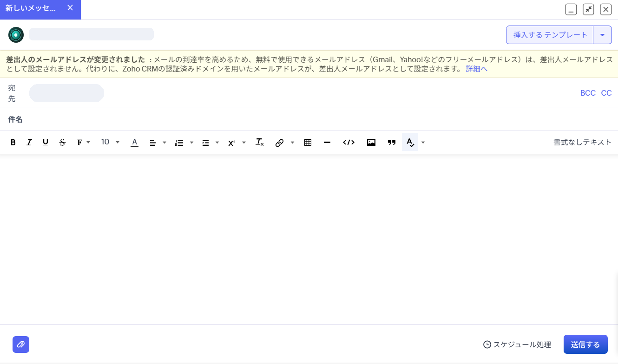Open the font family dropdown
This screenshot has height=364, width=618.
coord(83,143)
